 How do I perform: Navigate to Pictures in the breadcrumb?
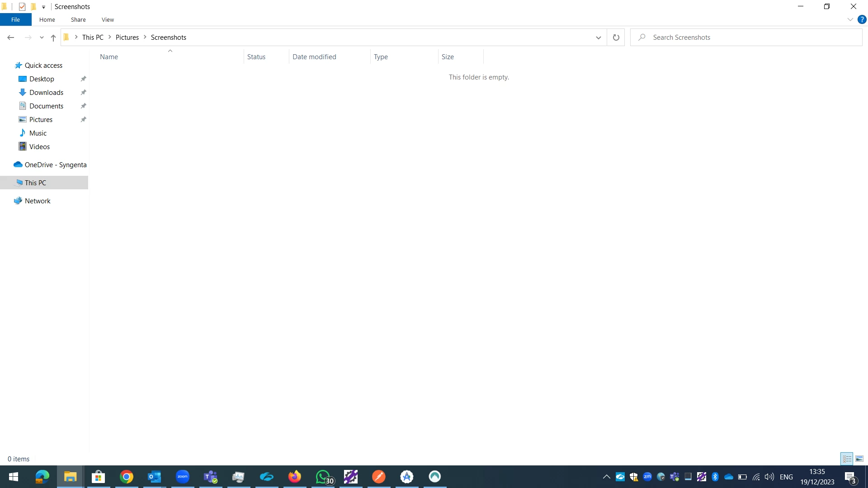(x=127, y=38)
